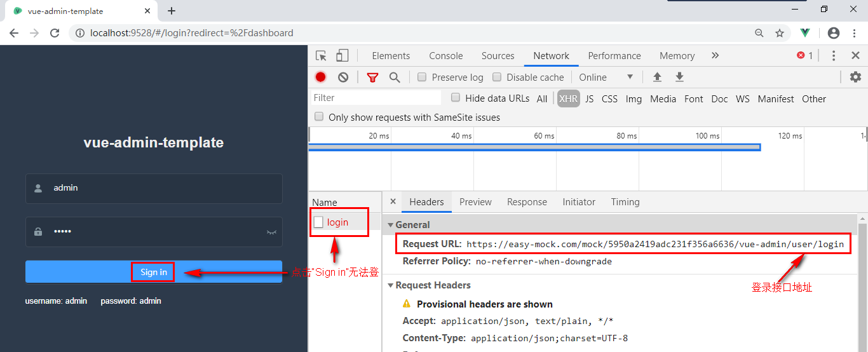Open the request Preview tab

pos(475,202)
